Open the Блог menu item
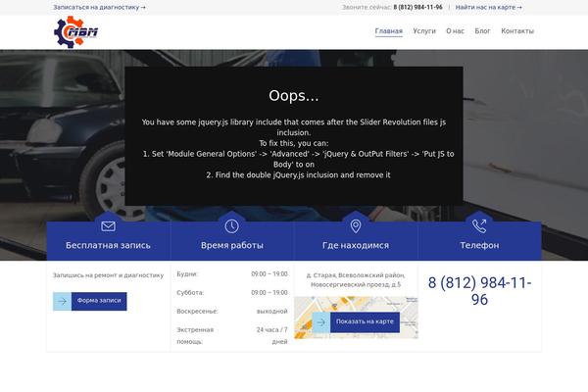 (x=482, y=31)
